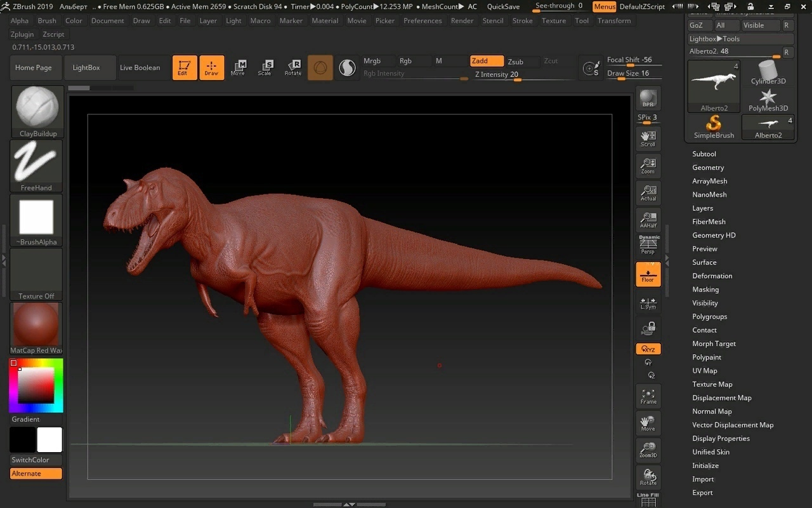Image resolution: width=812 pixels, height=508 pixels.
Task: Expand the Subtool palette section
Action: pyautogui.click(x=704, y=154)
